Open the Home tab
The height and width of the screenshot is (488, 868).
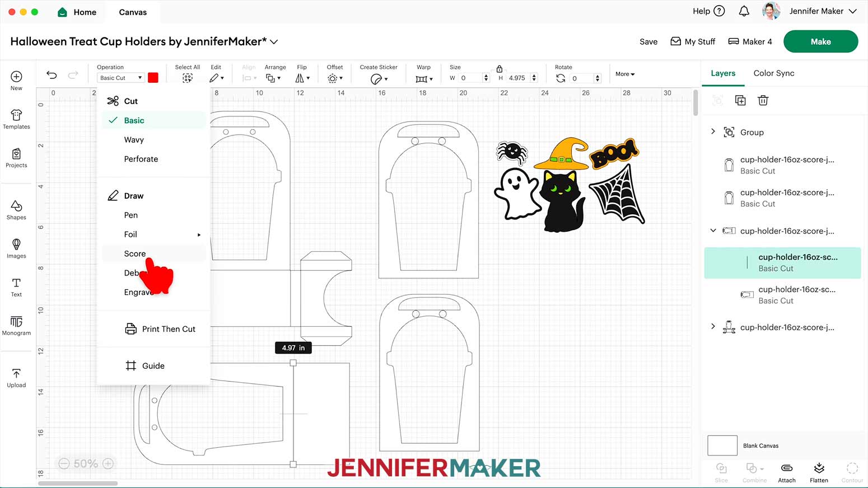(x=77, y=12)
